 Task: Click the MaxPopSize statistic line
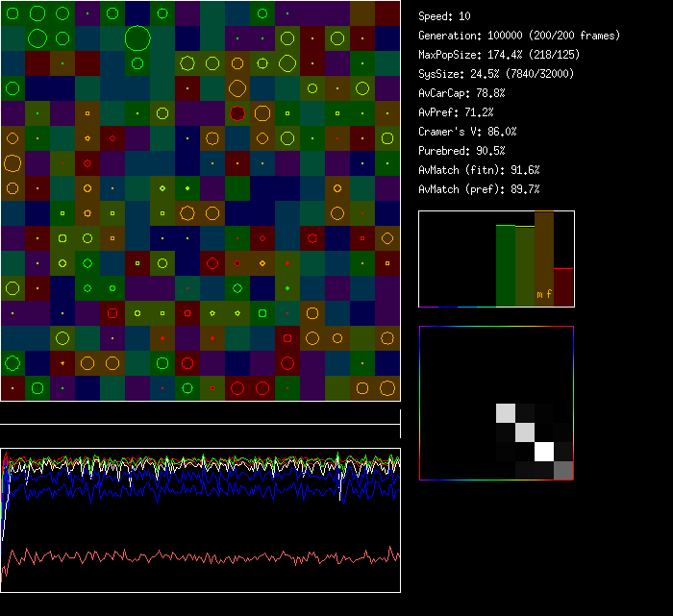[x=499, y=55]
